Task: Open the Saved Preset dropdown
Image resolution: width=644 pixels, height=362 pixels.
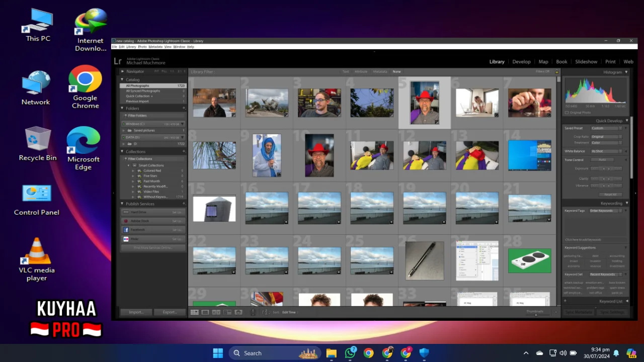Action: [606, 128]
